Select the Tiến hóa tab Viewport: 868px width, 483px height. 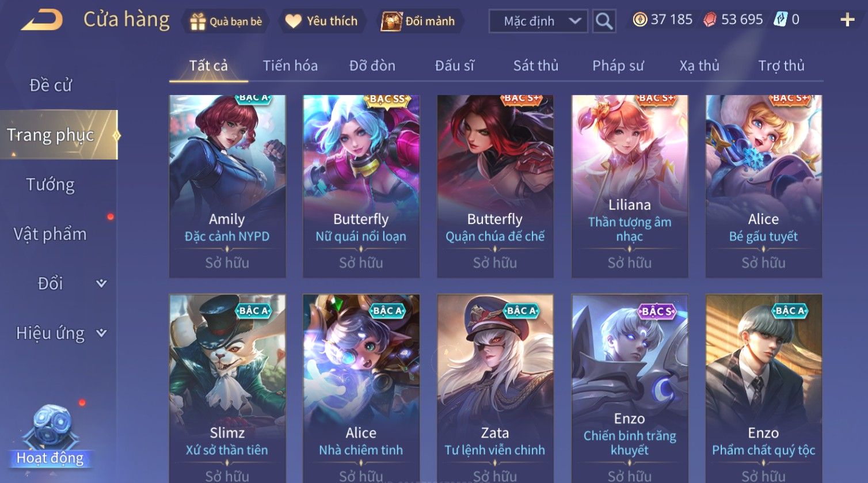click(x=290, y=66)
